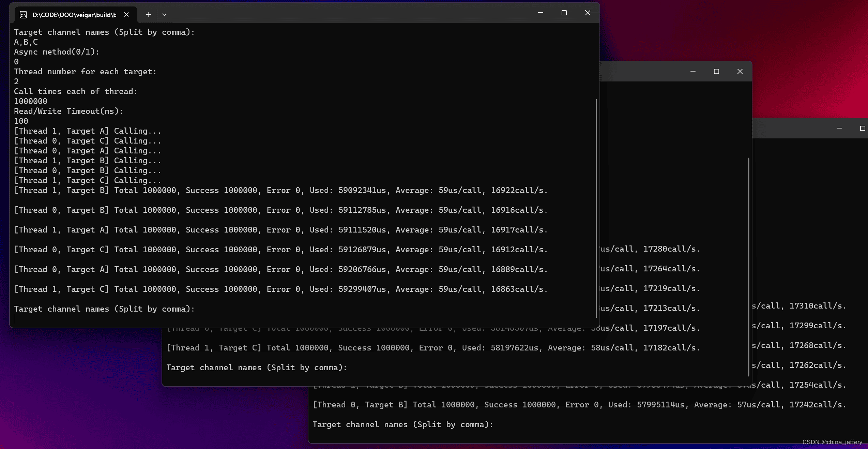868x449 pixels.
Task: Click "[Thread 1, Target A] Calling..." line
Action: [88, 131]
